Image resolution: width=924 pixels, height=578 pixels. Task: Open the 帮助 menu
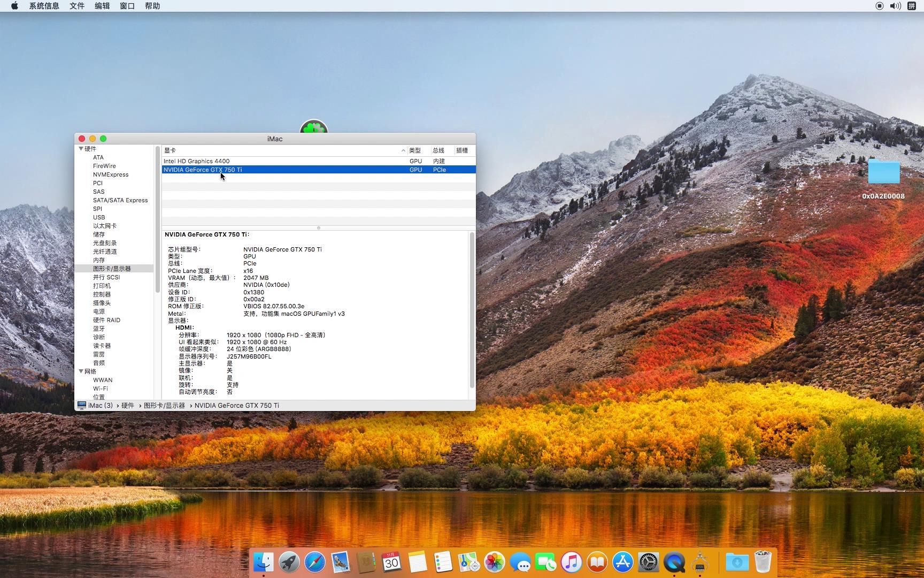(152, 6)
